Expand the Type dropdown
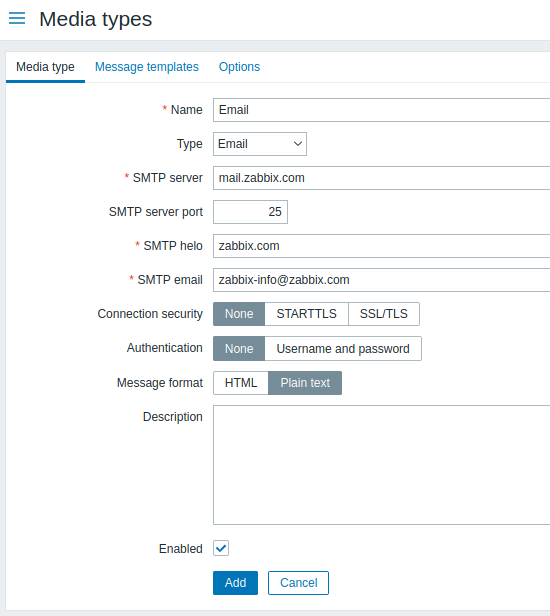 pos(260,144)
